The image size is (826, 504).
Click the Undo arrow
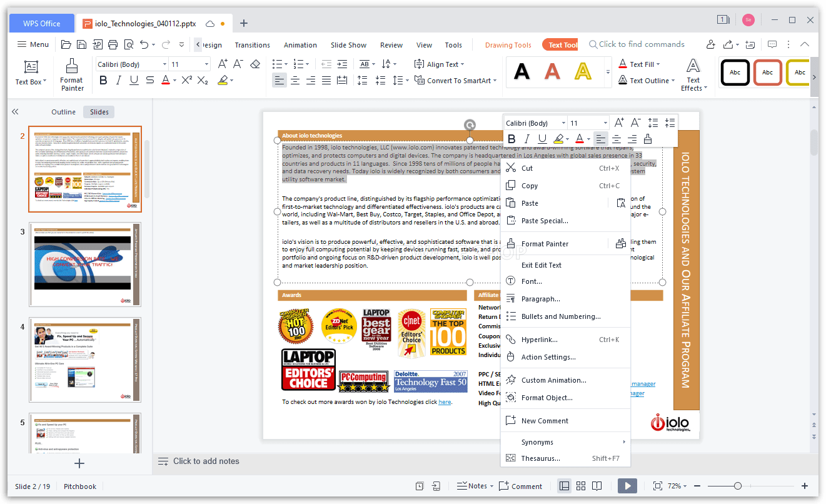[x=144, y=44]
